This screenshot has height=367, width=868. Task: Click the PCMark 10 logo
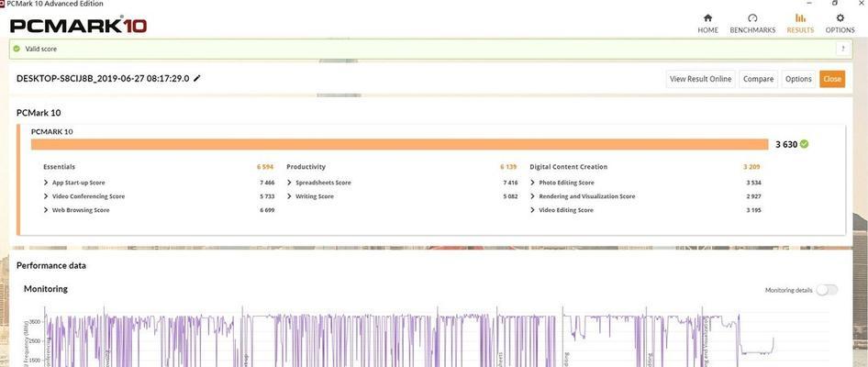pos(78,26)
